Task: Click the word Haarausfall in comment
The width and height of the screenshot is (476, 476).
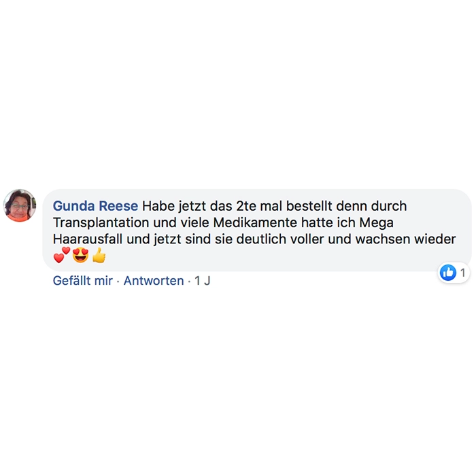Action: pos(88,239)
